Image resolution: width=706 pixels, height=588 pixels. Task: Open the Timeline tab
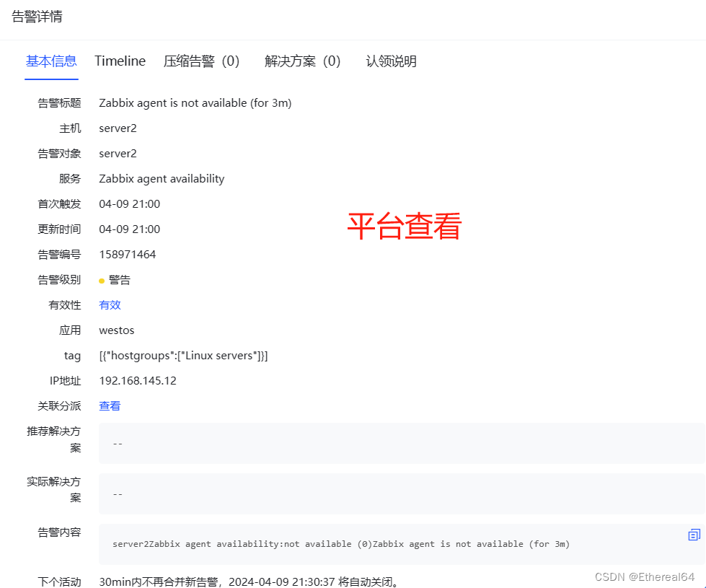pos(120,61)
